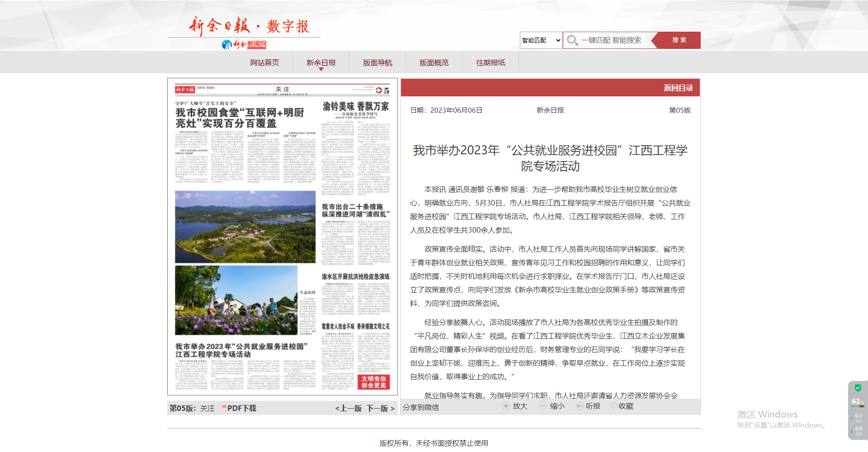Click the 缩小 zoom-out minus icon
Screen dimensions: 868x452
pyautogui.click(x=543, y=406)
